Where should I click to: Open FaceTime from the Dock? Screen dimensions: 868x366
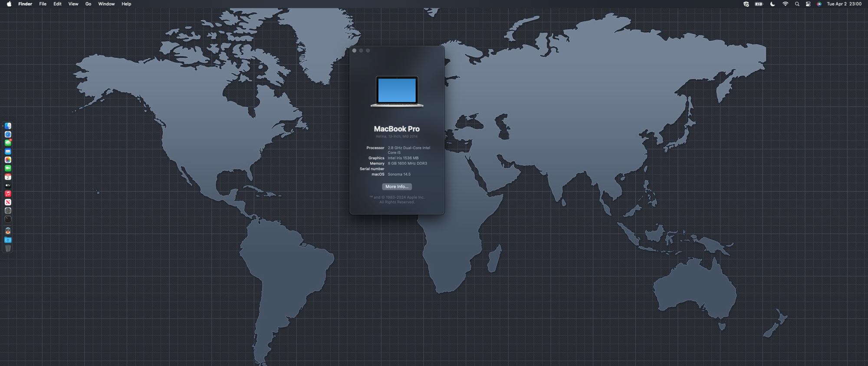click(8, 168)
